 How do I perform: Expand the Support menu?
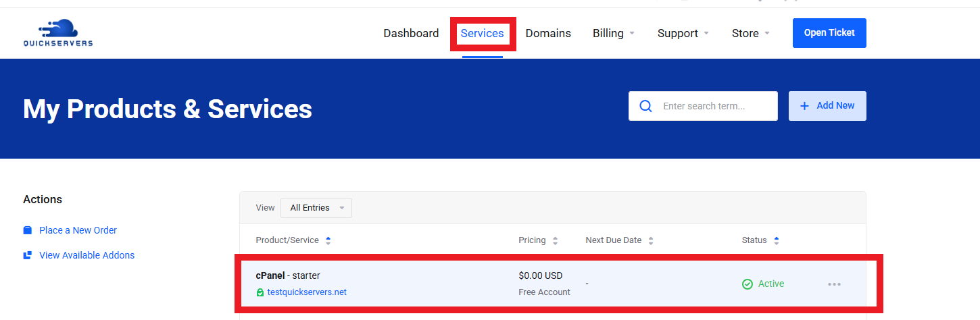click(x=683, y=33)
